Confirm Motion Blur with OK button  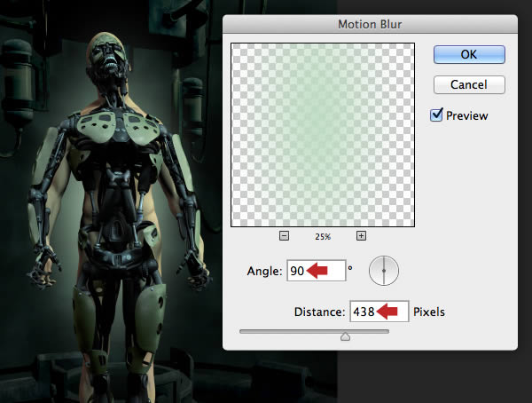point(469,54)
